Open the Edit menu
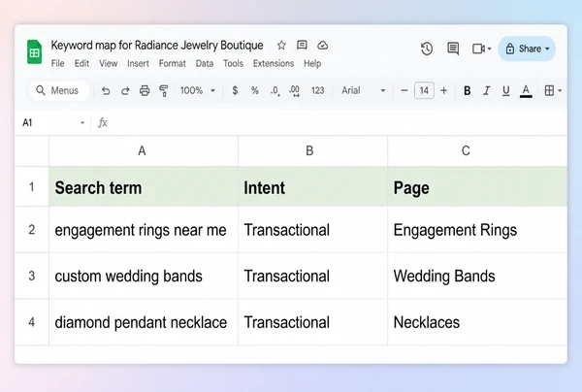This screenshot has height=392, width=582. pyautogui.click(x=81, y=63)
